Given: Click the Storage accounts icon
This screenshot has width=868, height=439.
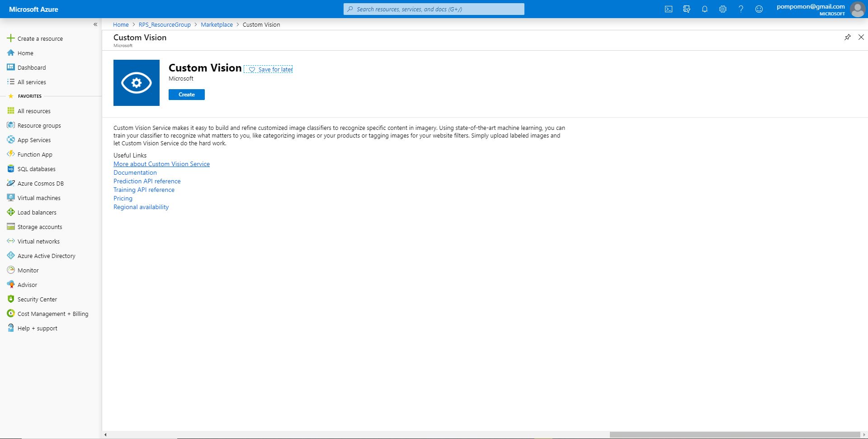Looking at the screenshot, I should pyautogui.click(x=11, y=227).
